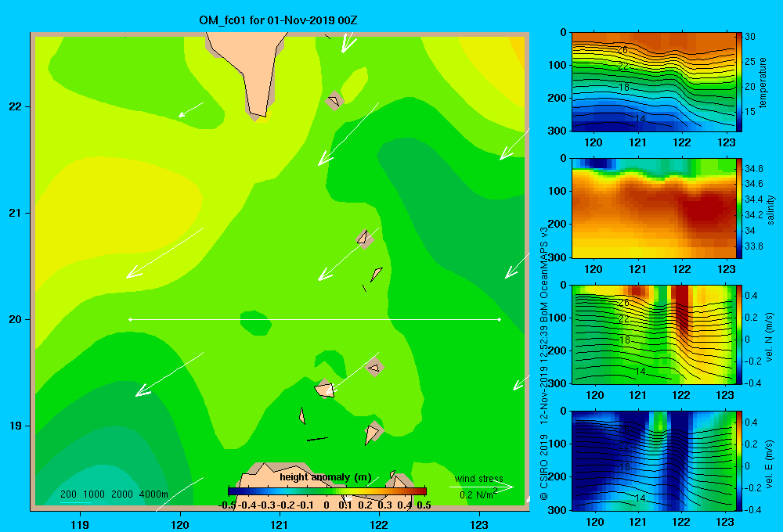Click the west endpoint of the white transect line
The width and height of the screenshot is (783, 532).
point(130,319)
